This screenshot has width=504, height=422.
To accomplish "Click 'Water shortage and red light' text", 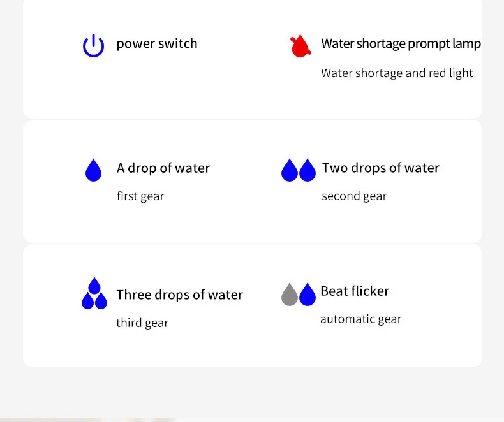I will [397, 73].
